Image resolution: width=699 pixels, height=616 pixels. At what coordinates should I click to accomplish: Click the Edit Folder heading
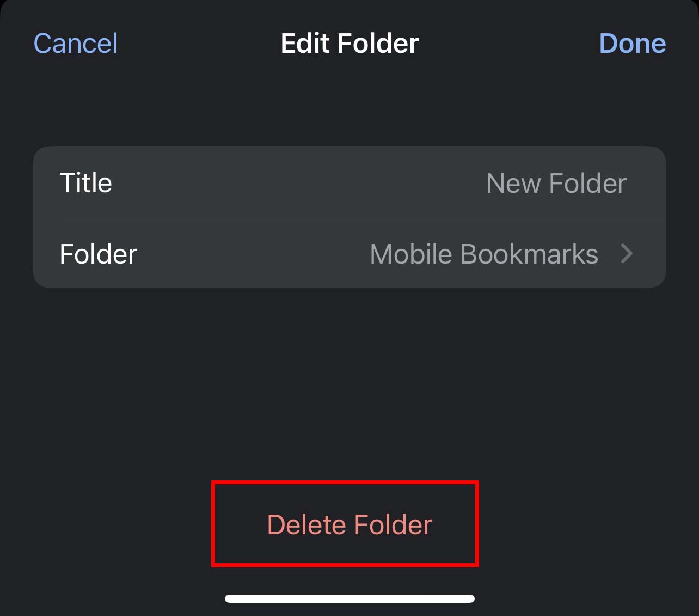point(349,44)
